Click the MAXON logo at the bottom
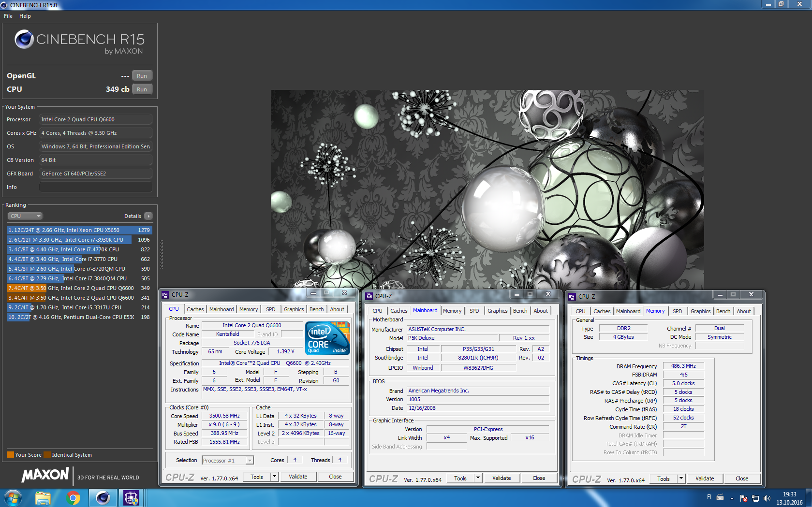Image resolution: width=812 pixels, height=507 pixels. point(45,475)
